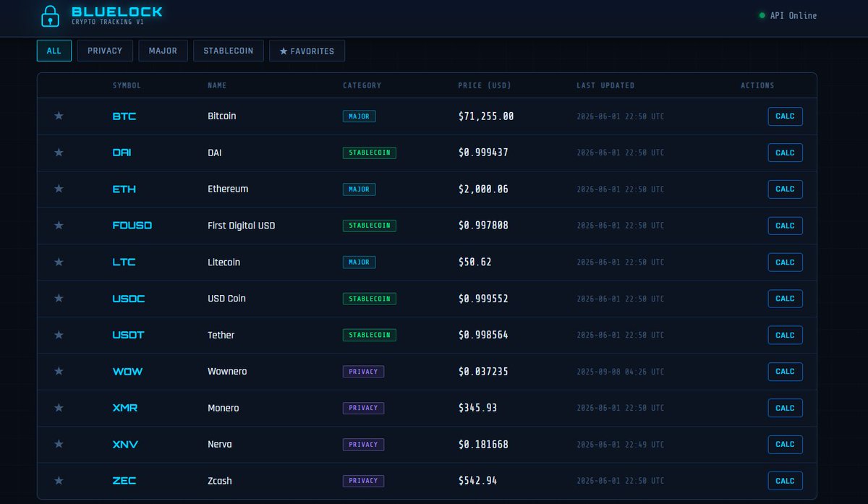Image resolution: width=868 pixels, height=504 pixels.
Task: Click the API Online status indicator
Action: point(788,15)
